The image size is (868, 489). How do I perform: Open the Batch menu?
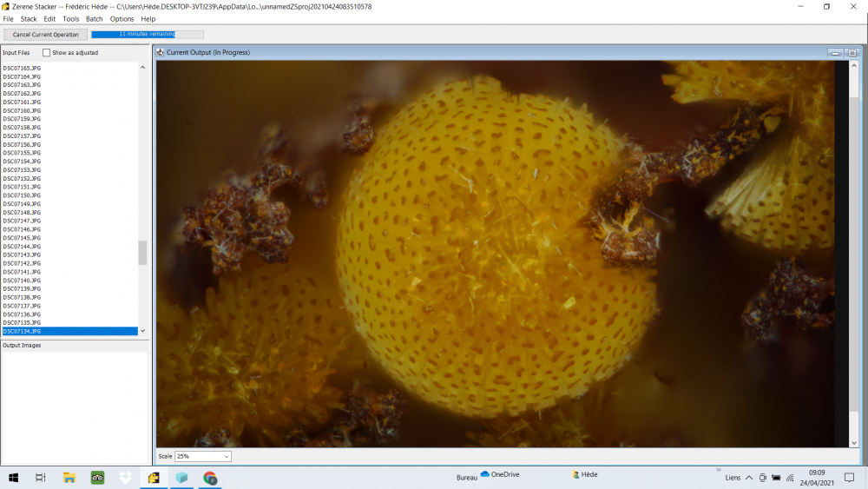click(94, 19)
